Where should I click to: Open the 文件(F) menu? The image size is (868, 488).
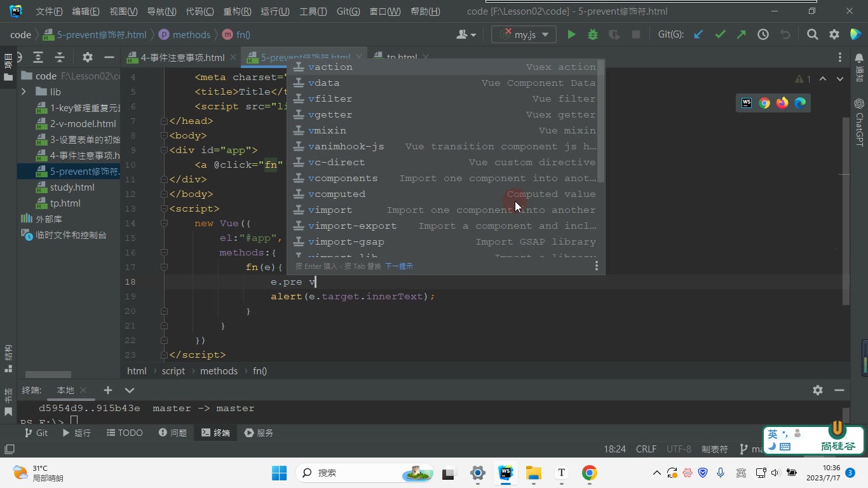click(49, 11)
